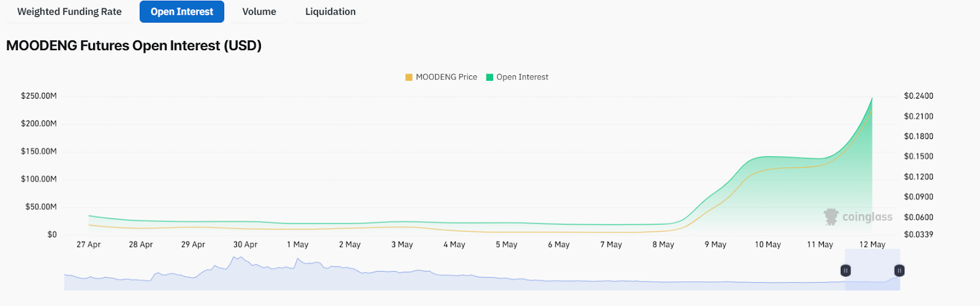Click the 9 May date label
The width and height of the screenshot is (980, 306).
pyautogui.click(x=715, y=244)
